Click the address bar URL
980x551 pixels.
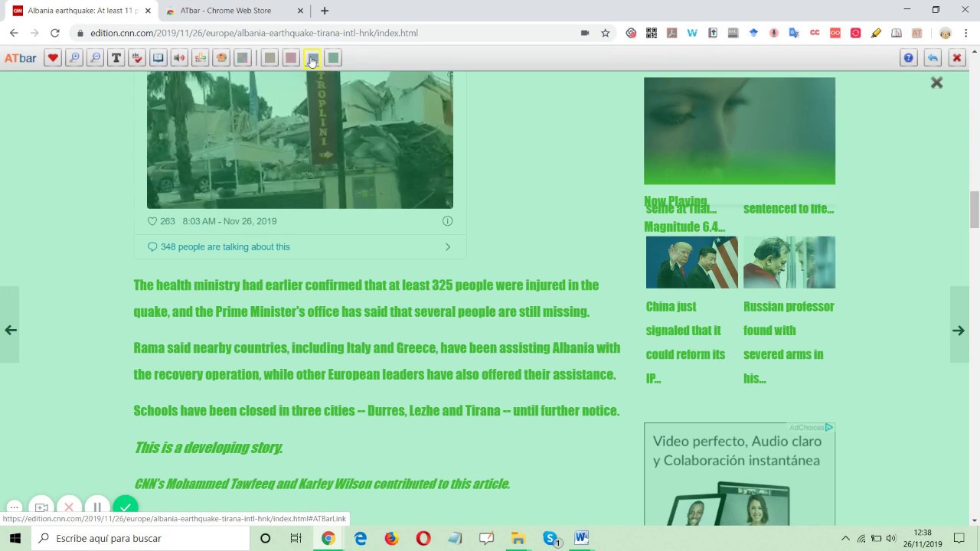click(253, 33)
